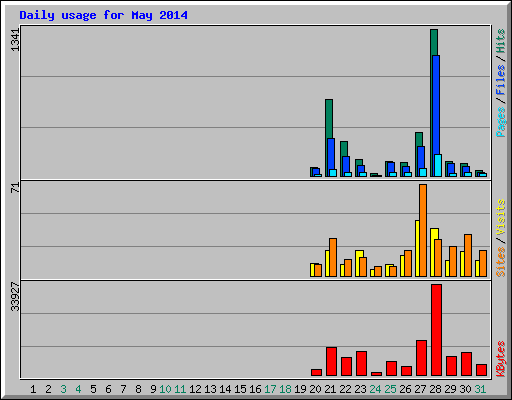Click day 30 on the date axis
Image resolution: width=512 pixels, height=400 pixels.
point(465,389)
